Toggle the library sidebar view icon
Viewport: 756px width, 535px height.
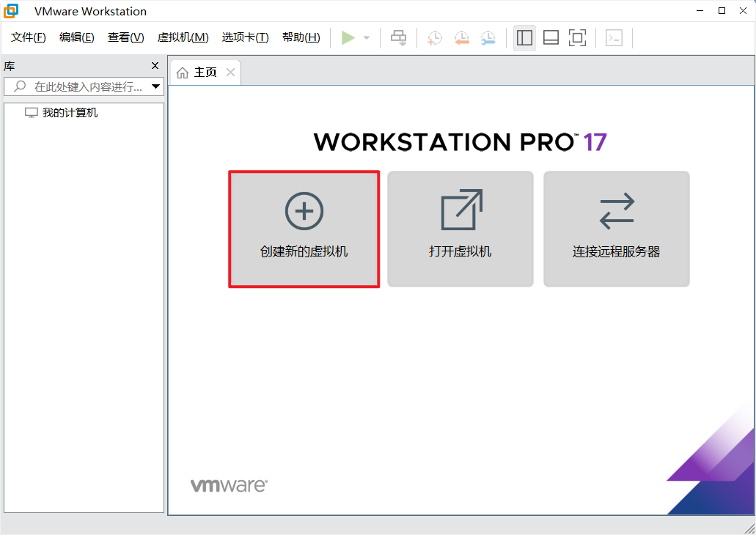[524, 37]
